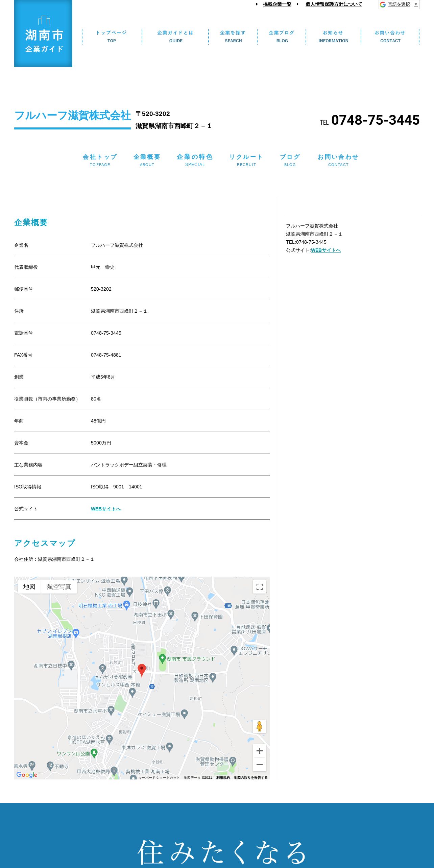Image resolution: width=434 pixels, height=868 pixels.
Task: Click the Google logo on the map
Action: coord(27,775)
